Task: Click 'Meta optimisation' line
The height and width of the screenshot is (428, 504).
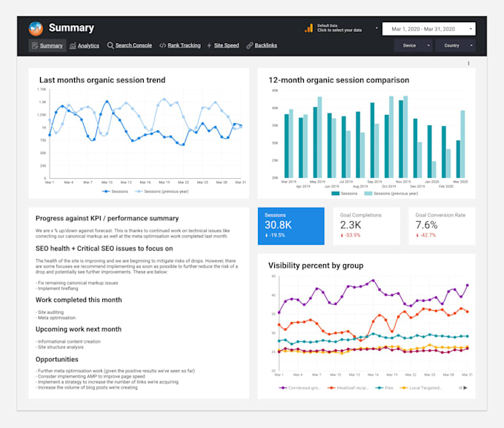Action: (x=56, y=317)
